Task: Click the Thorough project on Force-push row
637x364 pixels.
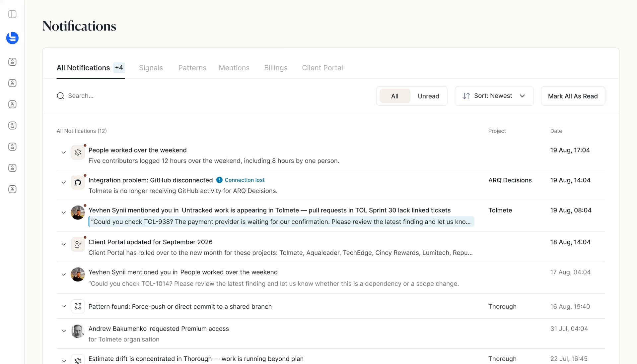Action: point(502,307)
